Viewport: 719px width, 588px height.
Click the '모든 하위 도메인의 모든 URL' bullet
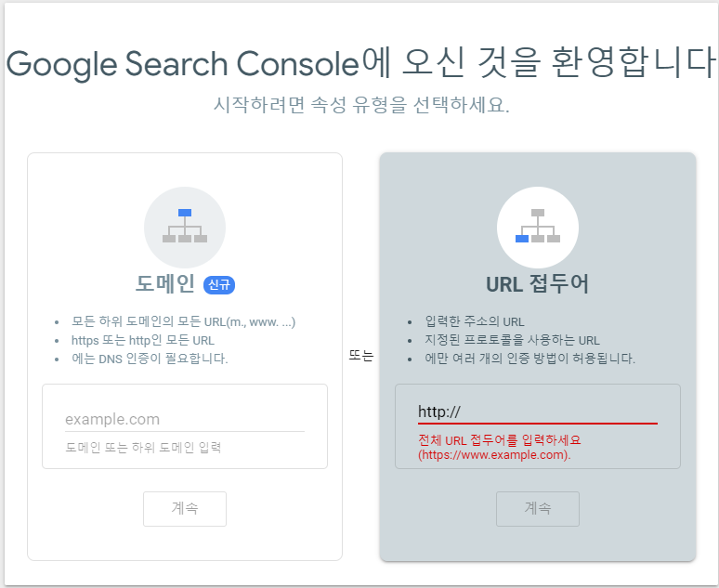[x=183, y=321]
